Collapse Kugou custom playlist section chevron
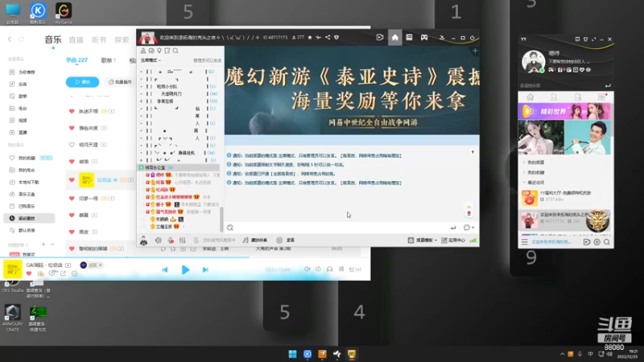Image resolution: width=644 pixels, height=362 pixels. point(52,245)
